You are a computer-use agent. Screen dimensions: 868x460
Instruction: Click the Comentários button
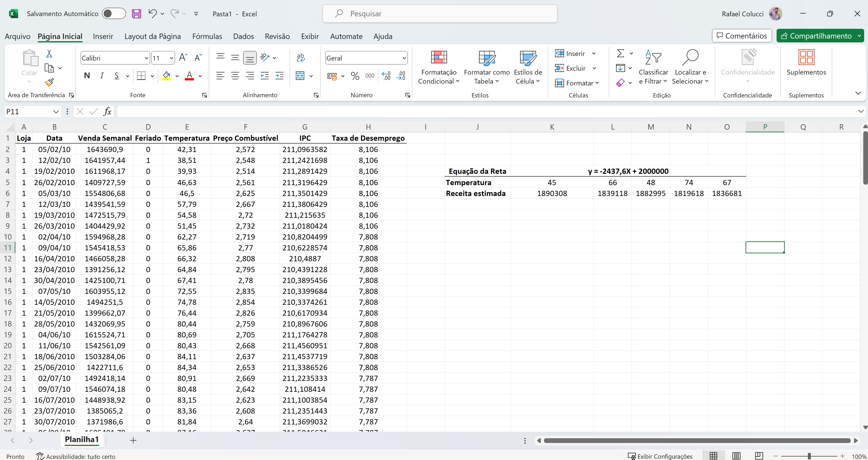(x=742, y=36)
